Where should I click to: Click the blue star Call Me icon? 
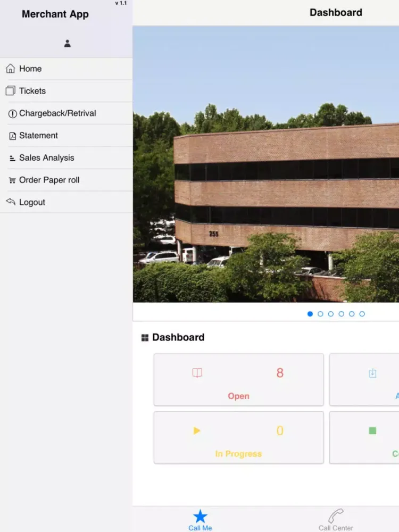(200, 516)
